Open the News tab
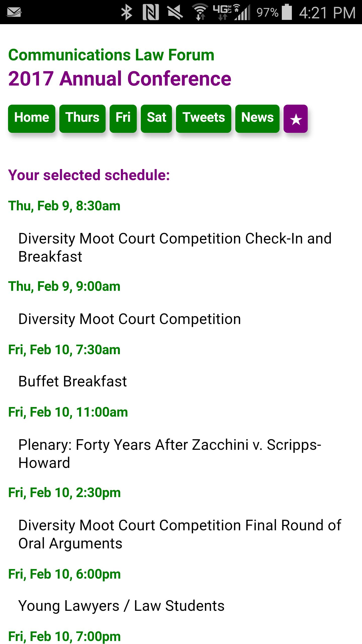This screenshot has width=362, height=644. (x=257, y=118)
